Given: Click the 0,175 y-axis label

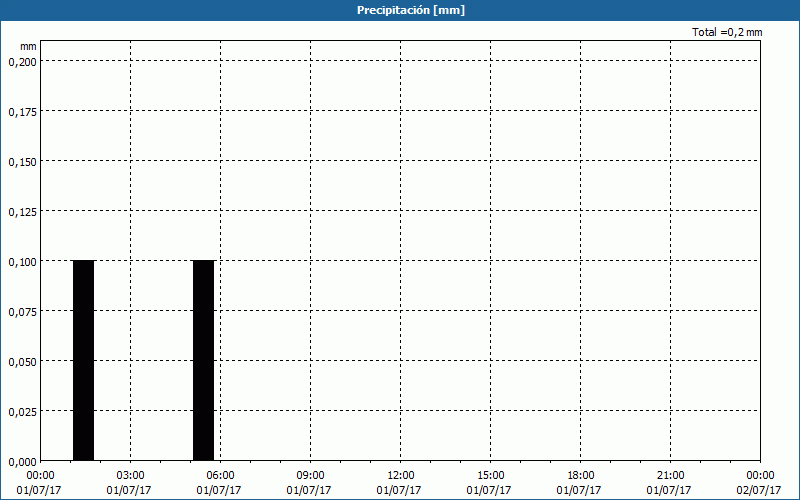Looking at the screenshot, I should tap(23, 112).
